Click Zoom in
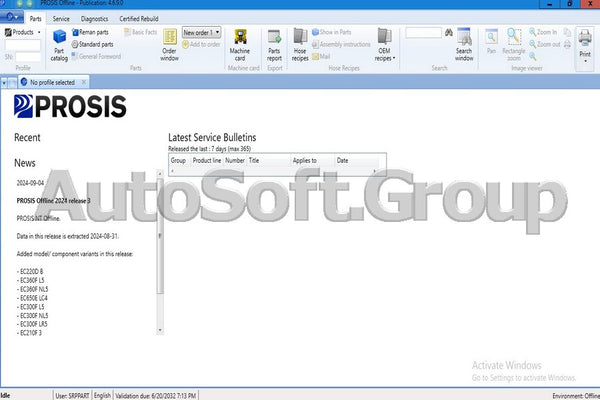Screen dimensions: 600x400 pos(543,32)
